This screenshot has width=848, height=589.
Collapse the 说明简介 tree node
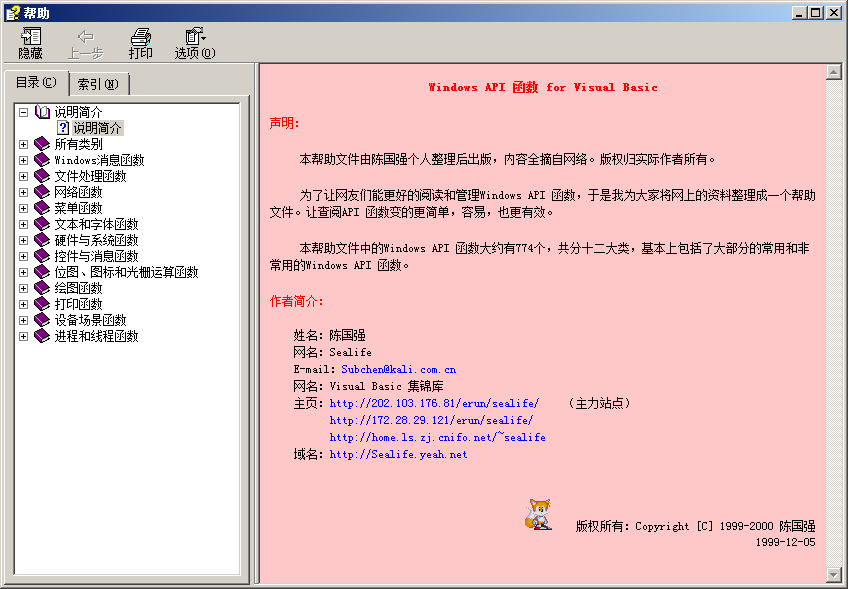[23, 112]
